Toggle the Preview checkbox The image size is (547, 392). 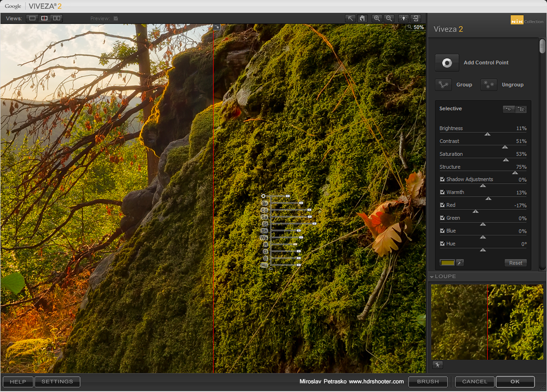116,18
